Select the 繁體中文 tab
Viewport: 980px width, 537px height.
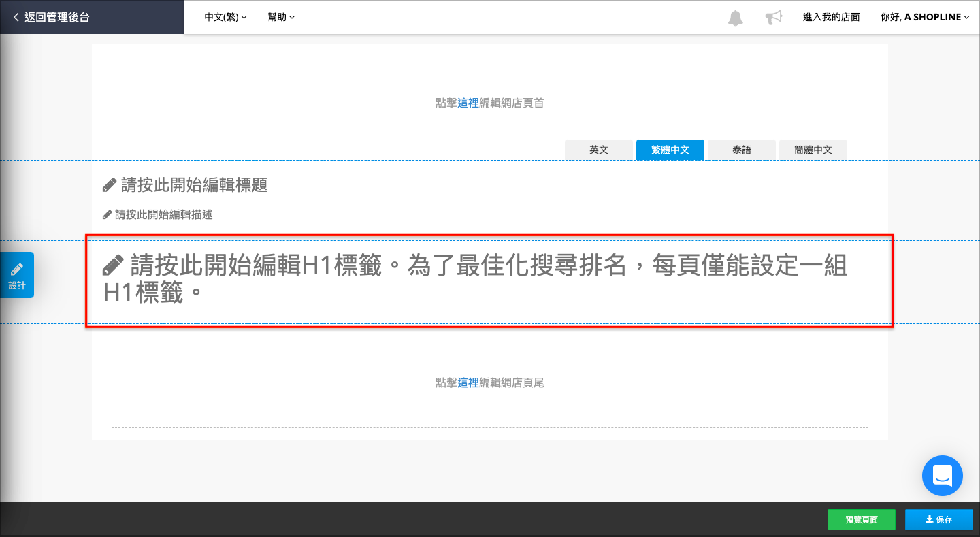click(x=670, y=150)
